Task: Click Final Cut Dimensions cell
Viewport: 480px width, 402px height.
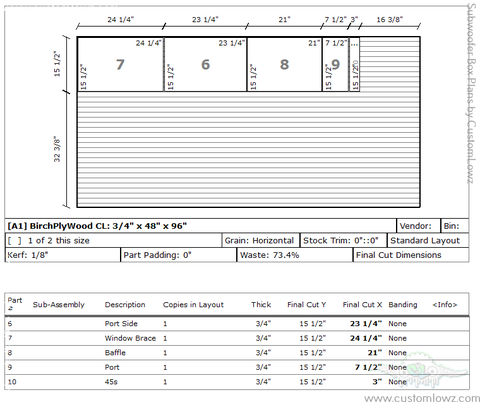Action: pos(411,255)
